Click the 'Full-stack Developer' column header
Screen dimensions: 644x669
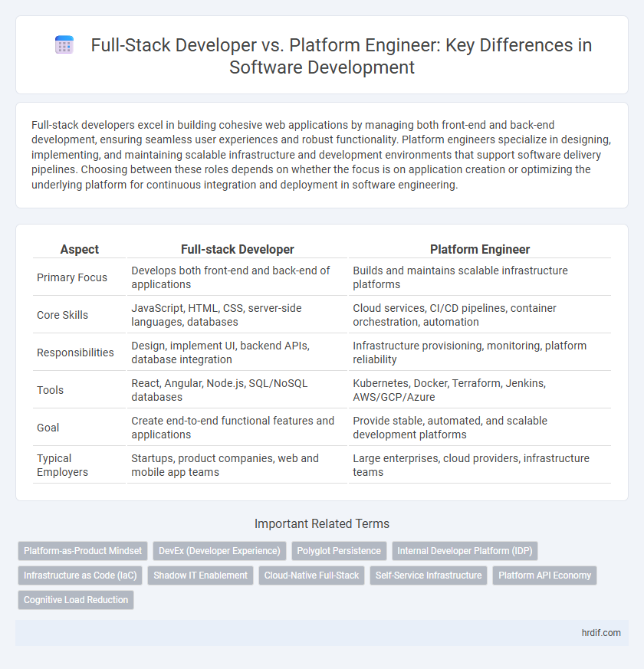point(238,249)
